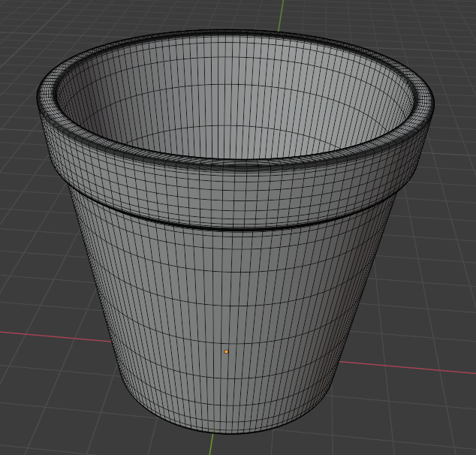Click the red X axis line left of pot
Screen dimensions: 476x455
55,336
